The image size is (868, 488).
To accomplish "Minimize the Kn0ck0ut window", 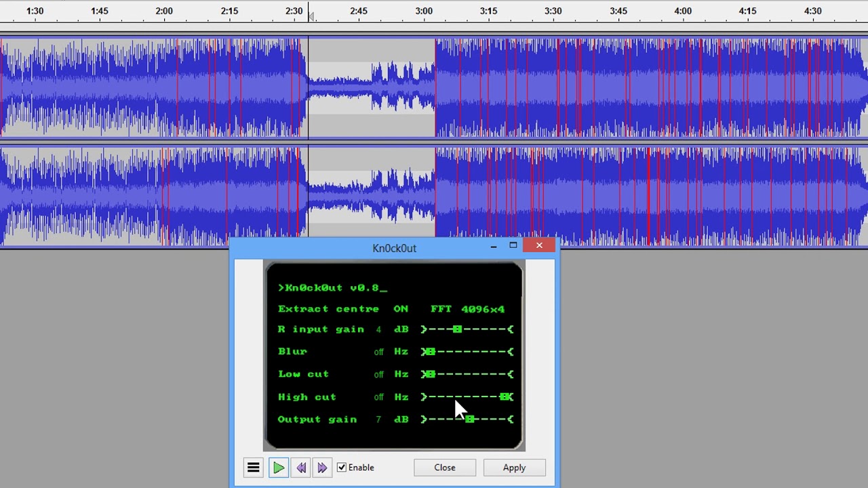I will click(x=494, y=245).
